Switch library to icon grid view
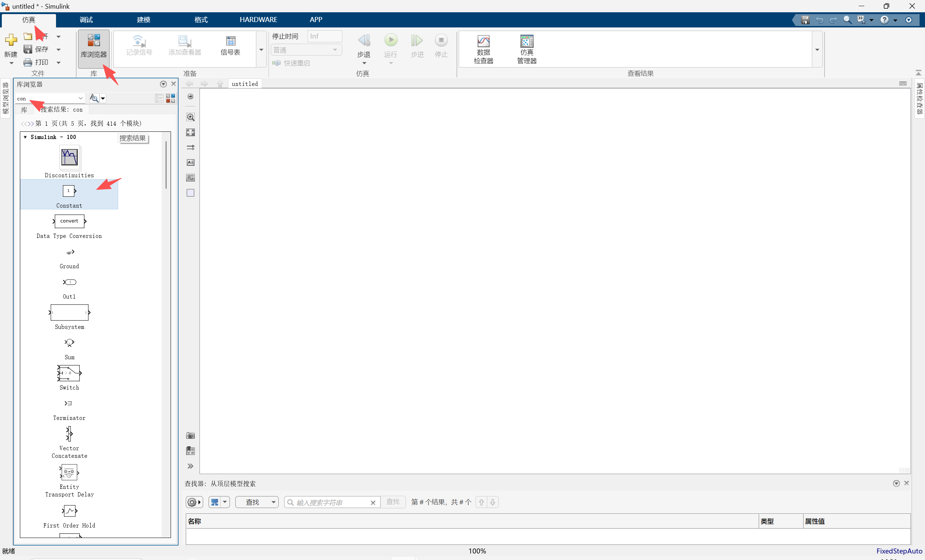The image size is (925, 560). point(171,98)
